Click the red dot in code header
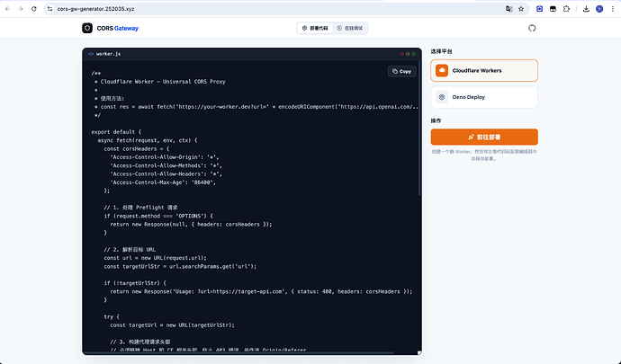 point(401,54)
